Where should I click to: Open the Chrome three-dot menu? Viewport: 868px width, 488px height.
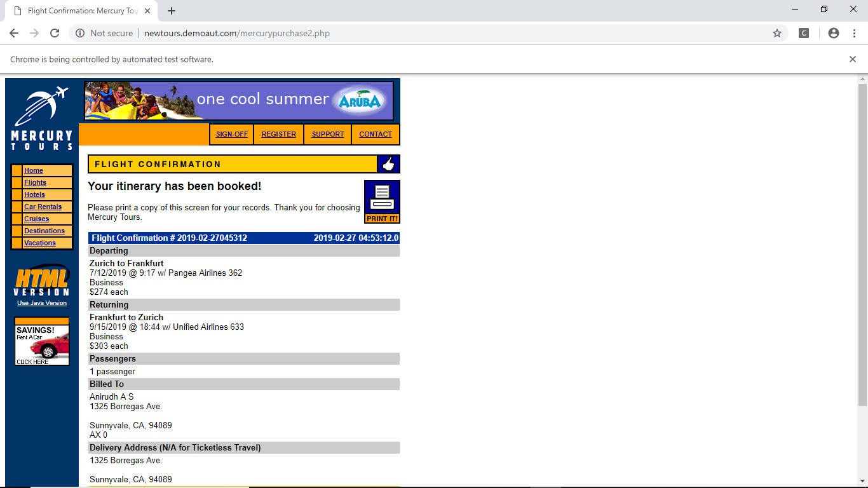(853, 33)
